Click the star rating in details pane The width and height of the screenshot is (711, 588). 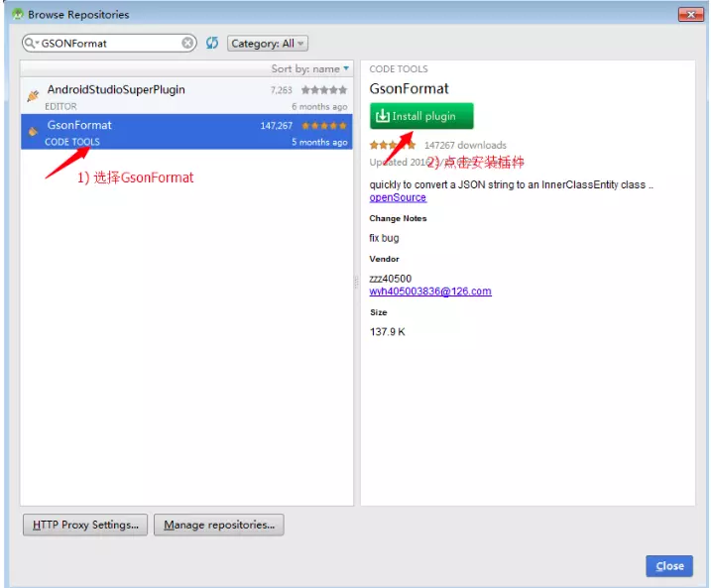pos(393,145)
